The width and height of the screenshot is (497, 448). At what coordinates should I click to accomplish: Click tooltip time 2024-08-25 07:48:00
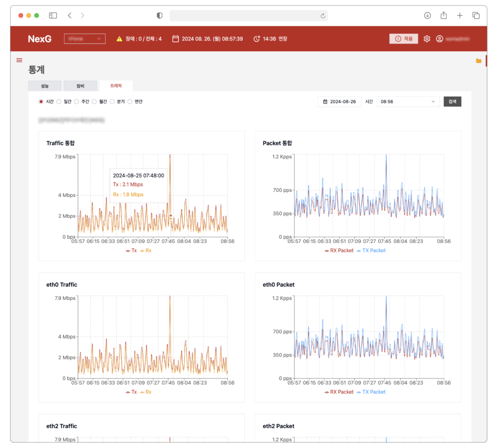point(139,176)
